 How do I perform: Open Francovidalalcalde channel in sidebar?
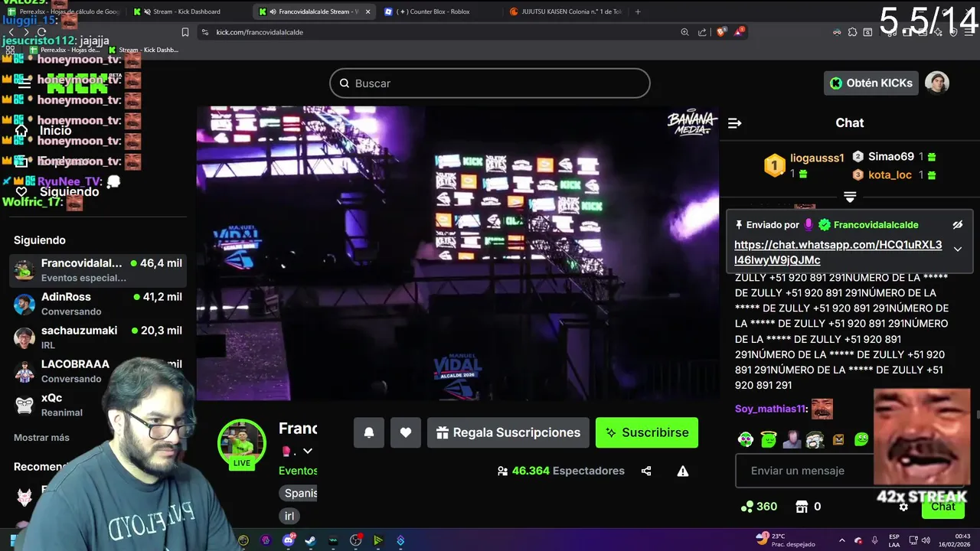(98, 270)
